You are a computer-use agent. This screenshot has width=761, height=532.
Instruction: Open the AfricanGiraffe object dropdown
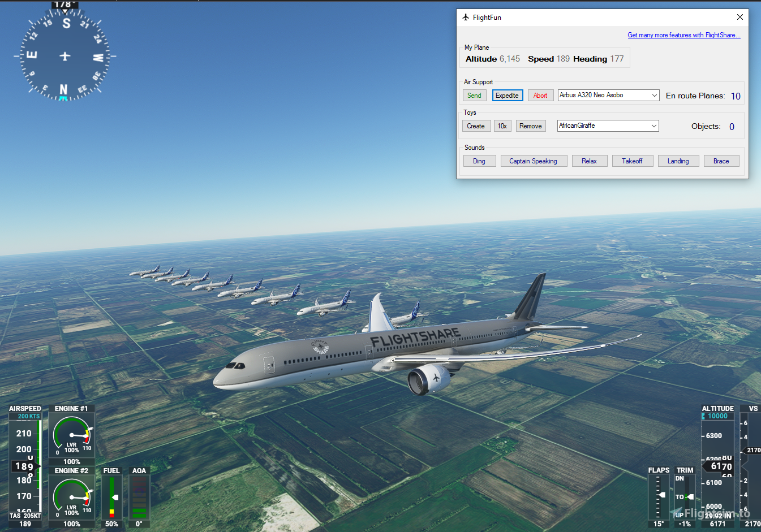click(x=608, y=126)
